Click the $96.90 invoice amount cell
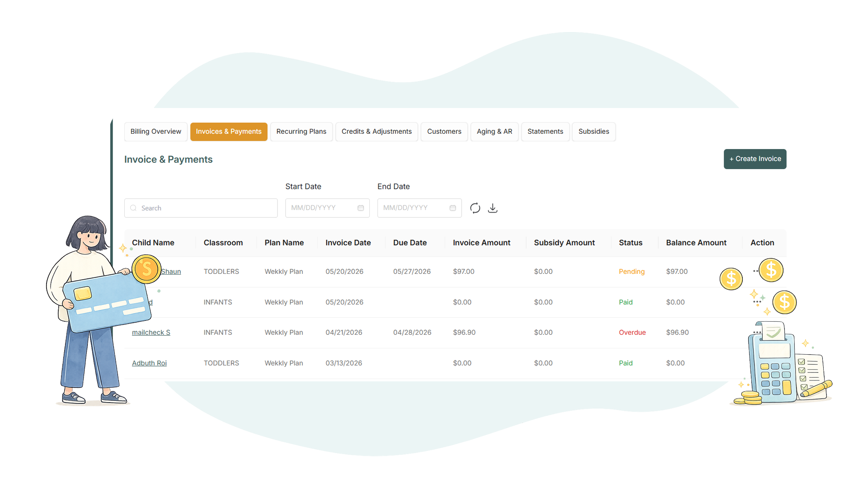Image resolution: width=868 pixels, height=488 pixels. pos(464,333)
